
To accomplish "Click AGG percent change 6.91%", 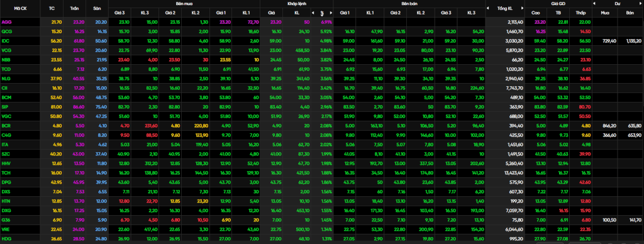I will coord(326,22).
